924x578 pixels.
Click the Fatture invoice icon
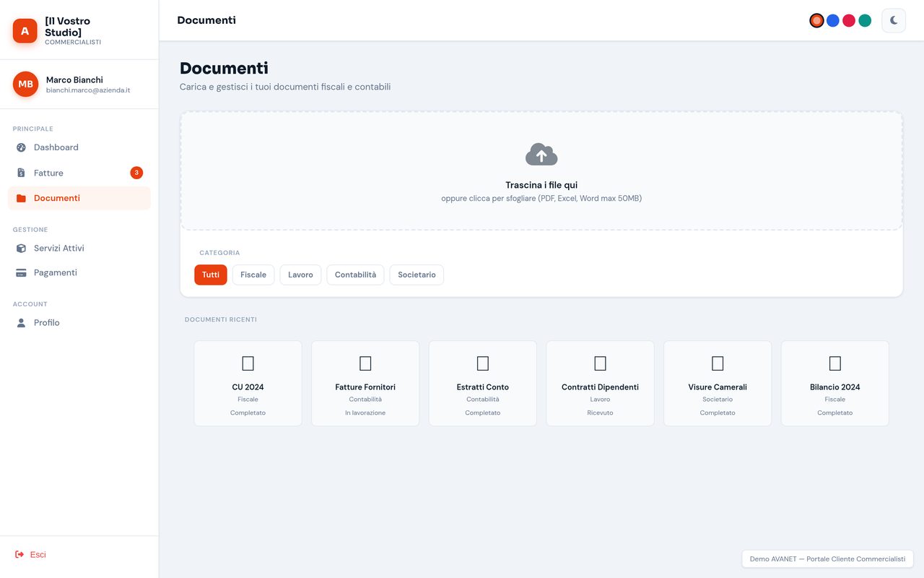(21, 173)
